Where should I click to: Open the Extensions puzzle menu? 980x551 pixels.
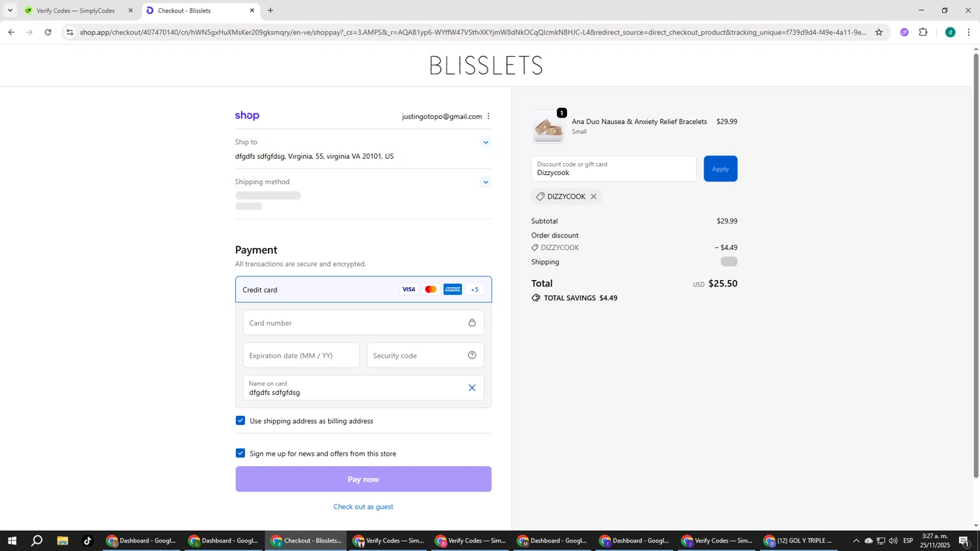tap(923, 32)
